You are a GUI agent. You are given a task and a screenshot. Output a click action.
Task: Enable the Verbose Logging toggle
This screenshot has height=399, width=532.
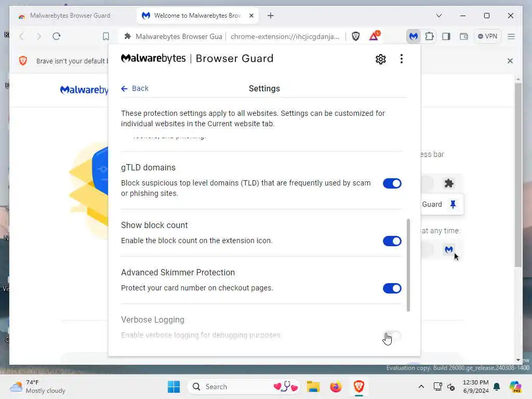[x=392, y=336]
